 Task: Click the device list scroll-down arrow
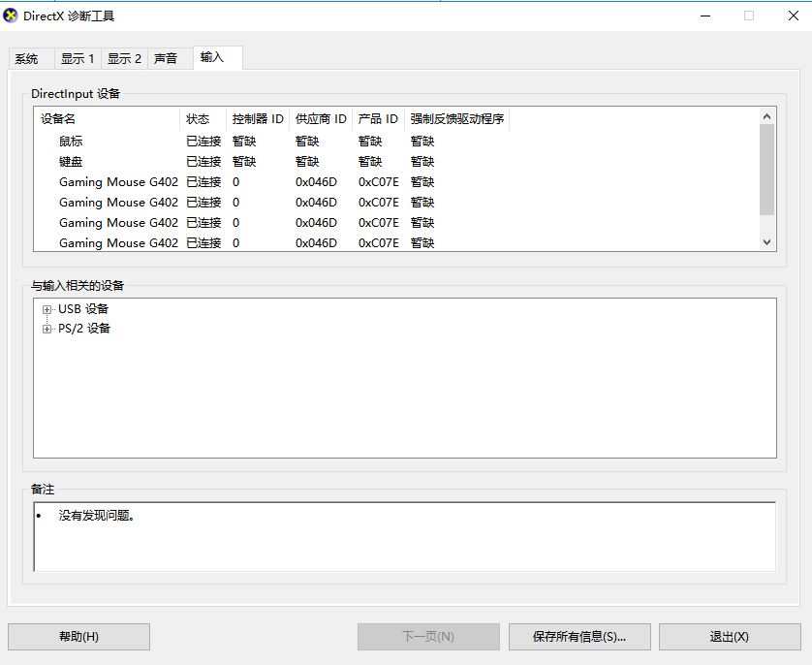767,242
